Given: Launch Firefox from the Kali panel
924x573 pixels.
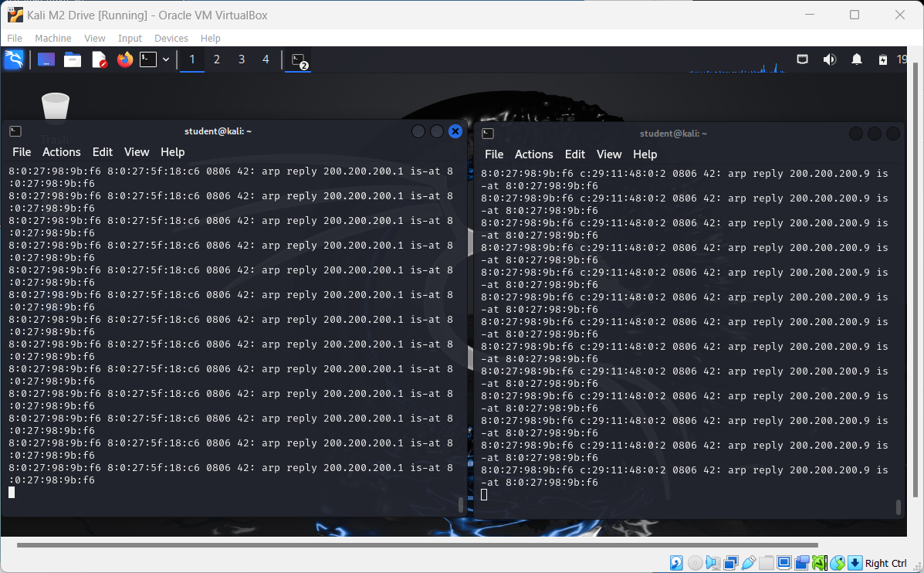Looking at the screenshot, I should click(x=125, y=59).
